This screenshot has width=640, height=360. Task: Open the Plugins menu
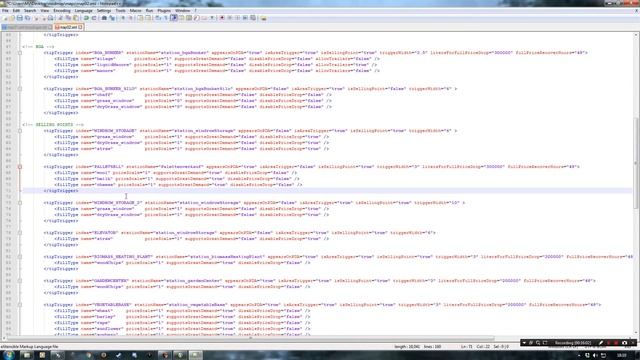pos(164,11)
